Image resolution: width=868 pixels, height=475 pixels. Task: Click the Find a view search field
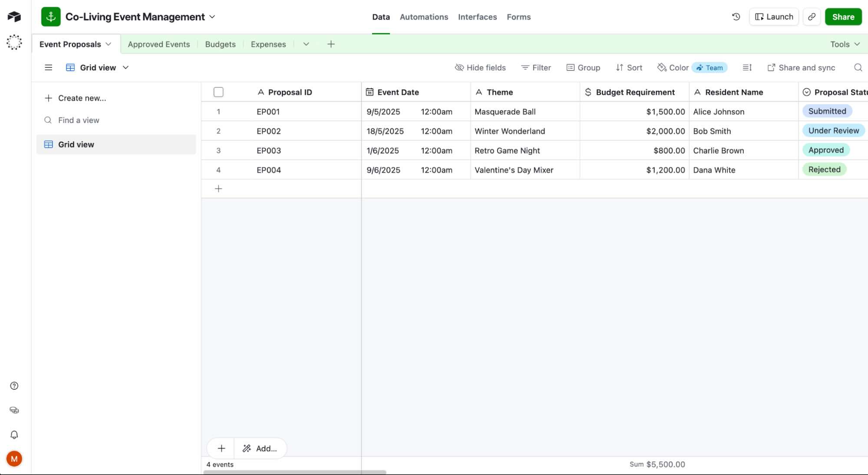(x=116, y=120)
